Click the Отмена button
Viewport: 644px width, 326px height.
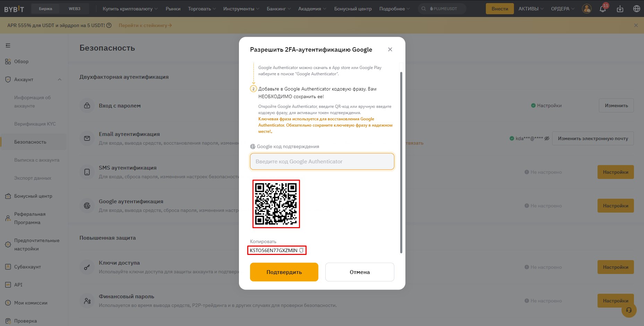click(x=360, y=272)
